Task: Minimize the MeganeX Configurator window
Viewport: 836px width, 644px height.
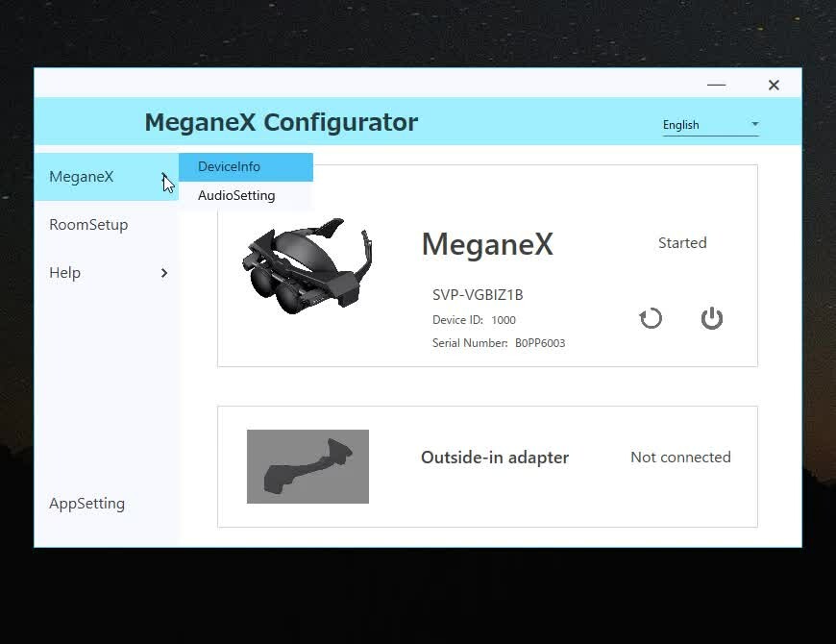Action: click(x=716, y=86)
